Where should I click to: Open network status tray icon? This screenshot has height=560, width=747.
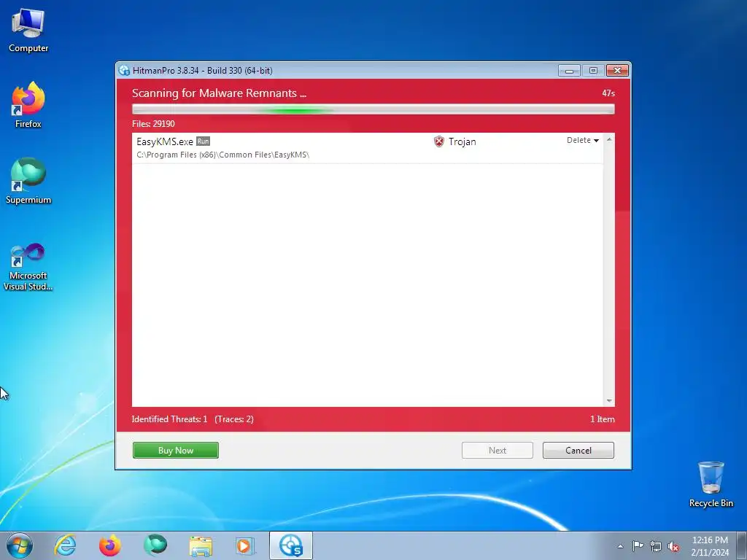656,546
